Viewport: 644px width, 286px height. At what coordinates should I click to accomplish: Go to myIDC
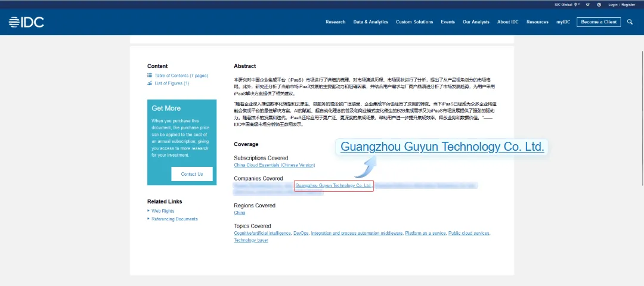coord(563,22)
